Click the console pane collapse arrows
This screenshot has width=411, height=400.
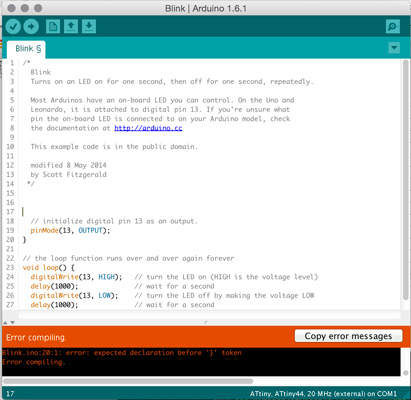pyautogui.click(x=9, y=322)
